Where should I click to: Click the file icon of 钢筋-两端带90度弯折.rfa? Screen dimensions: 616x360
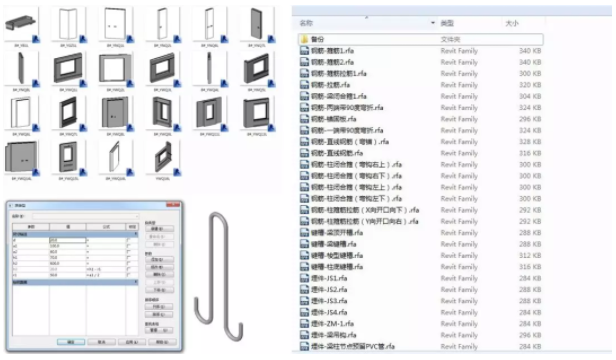tap(304, 108)
